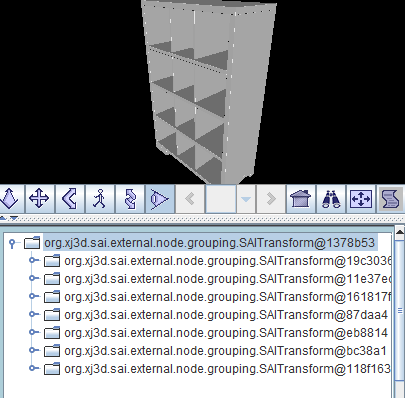Select tree row SAITransform@118f163
Viewport: 405px width, 398px height.
tap(227, 369)
